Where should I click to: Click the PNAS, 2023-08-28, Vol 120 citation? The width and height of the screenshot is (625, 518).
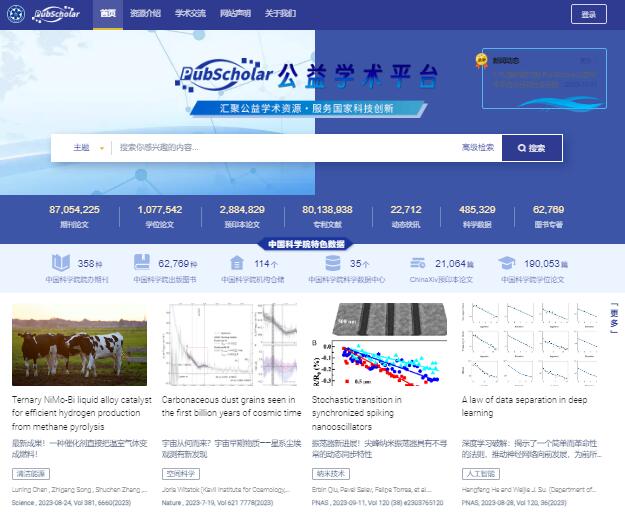pos(514,503)
